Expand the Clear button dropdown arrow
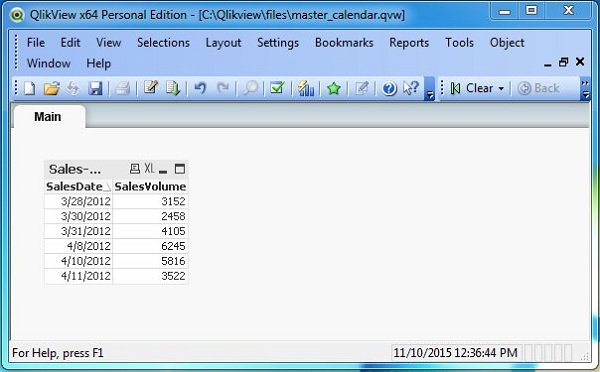600x372 pixels. [x=501, y=89]
